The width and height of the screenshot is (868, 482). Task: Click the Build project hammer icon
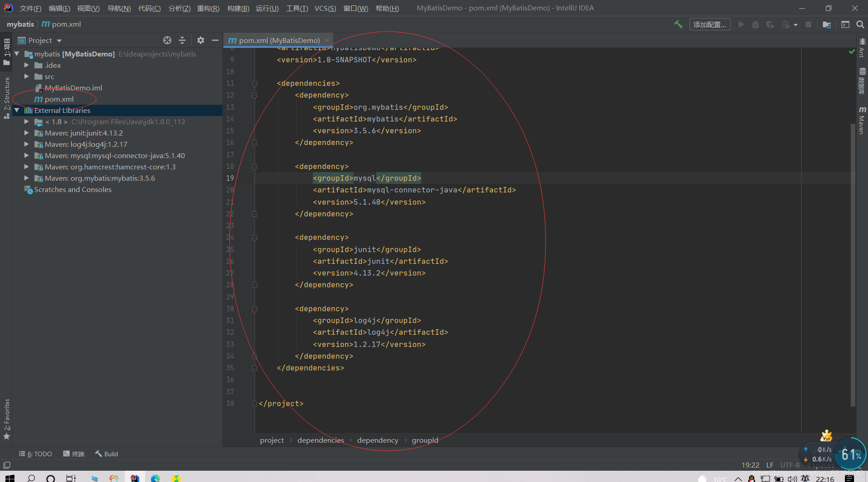coord(678,24)
